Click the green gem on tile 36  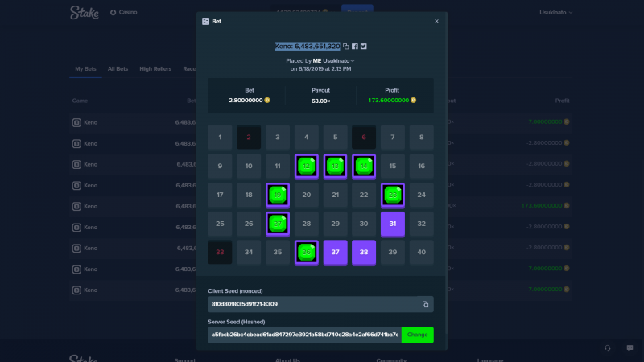pos(307,253)
